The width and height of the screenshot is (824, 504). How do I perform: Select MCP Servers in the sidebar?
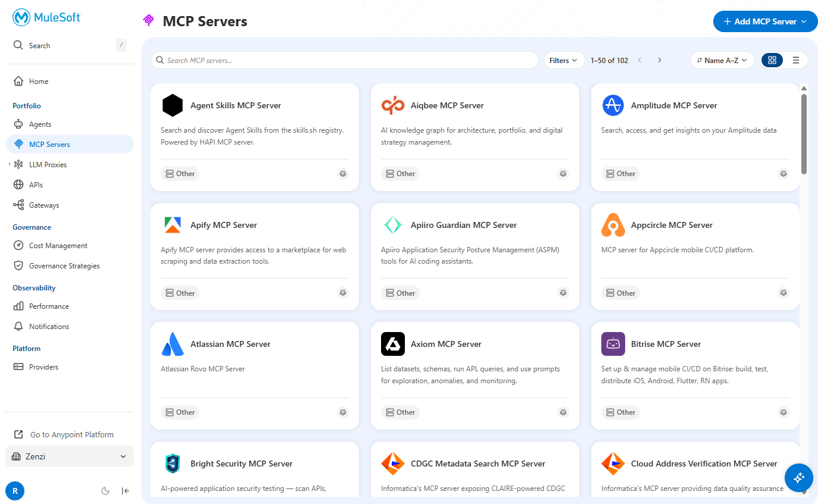(69, 145)
